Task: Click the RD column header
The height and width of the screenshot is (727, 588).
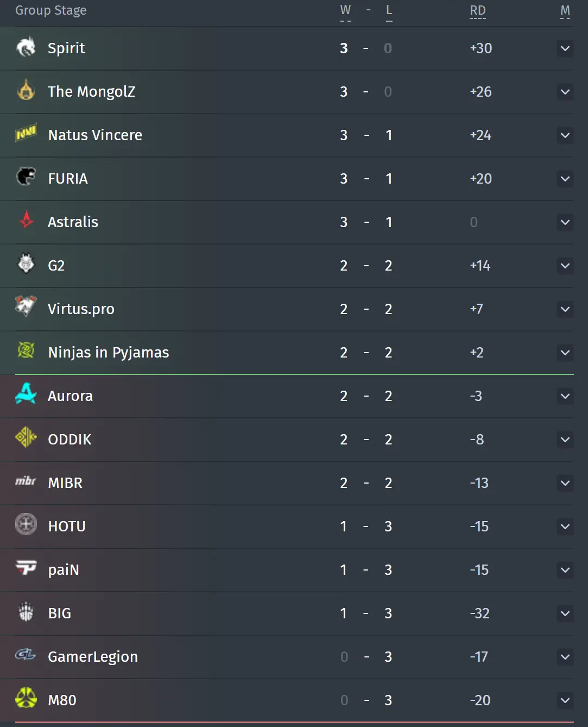Action: (478, 10)
